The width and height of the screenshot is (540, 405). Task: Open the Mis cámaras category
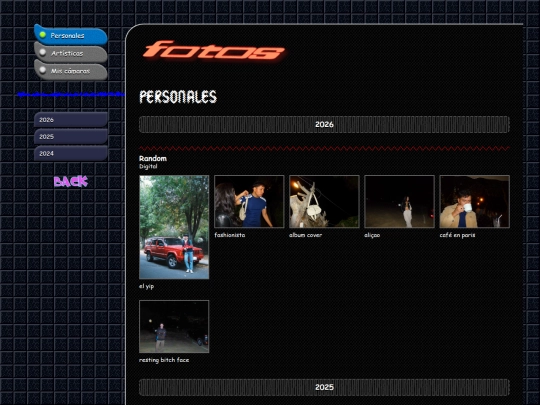[x=71, y=71]
